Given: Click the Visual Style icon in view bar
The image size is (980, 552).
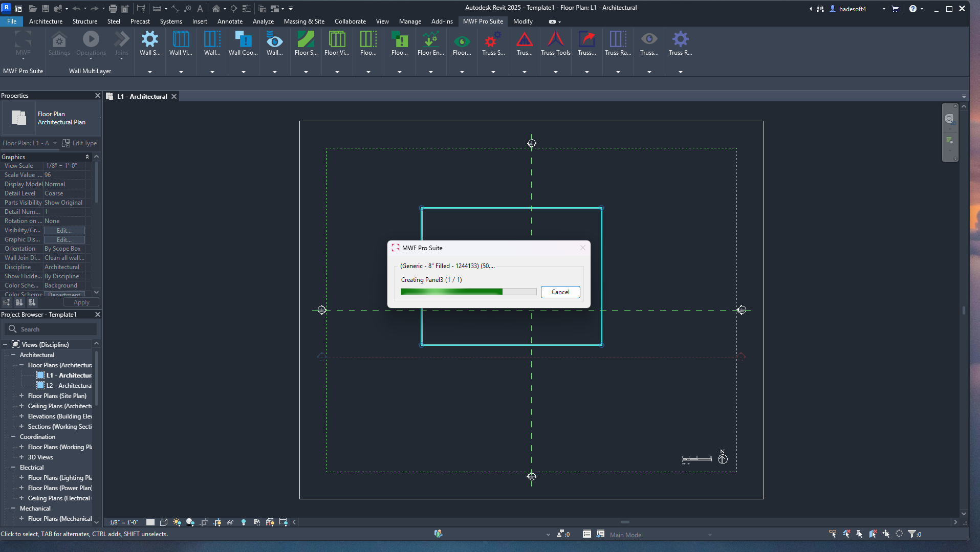Looking at the screenshot, I should 164,522.
